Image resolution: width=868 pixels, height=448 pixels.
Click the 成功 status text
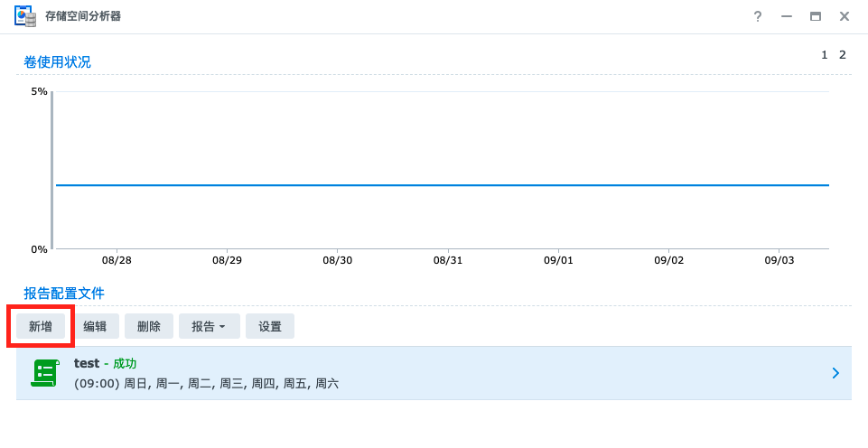(x=125, y=363)
